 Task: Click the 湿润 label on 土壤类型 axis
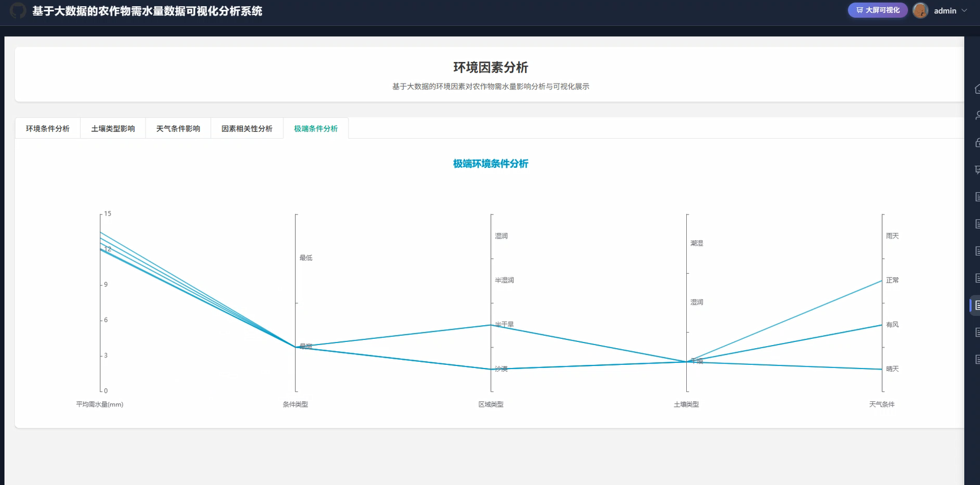click(697, 302)
